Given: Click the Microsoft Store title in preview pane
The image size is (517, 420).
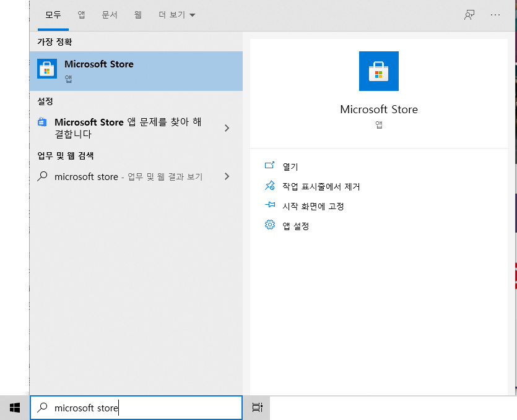Looking at the screenshot, I should pyautogui.click(x=378, y=109).
